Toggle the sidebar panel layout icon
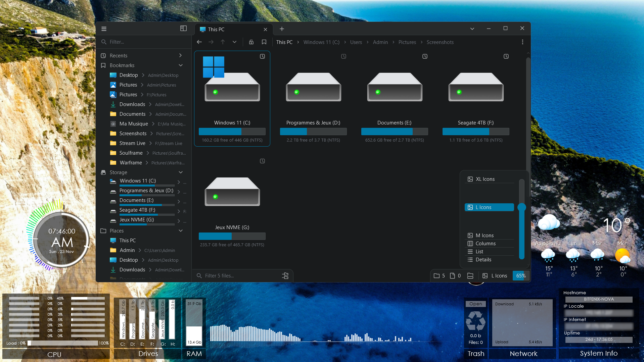644x362 pixels. [x=183, y=29]
